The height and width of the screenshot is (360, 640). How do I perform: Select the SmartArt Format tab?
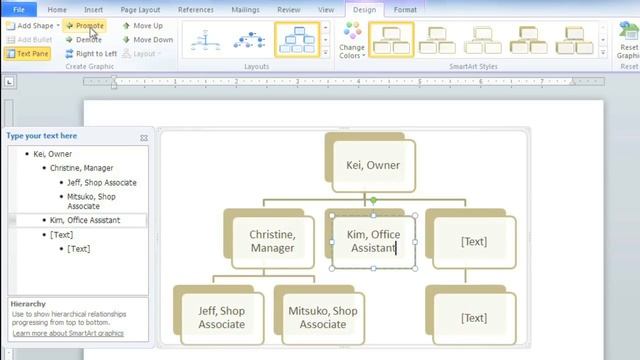[x=405, y=9]
